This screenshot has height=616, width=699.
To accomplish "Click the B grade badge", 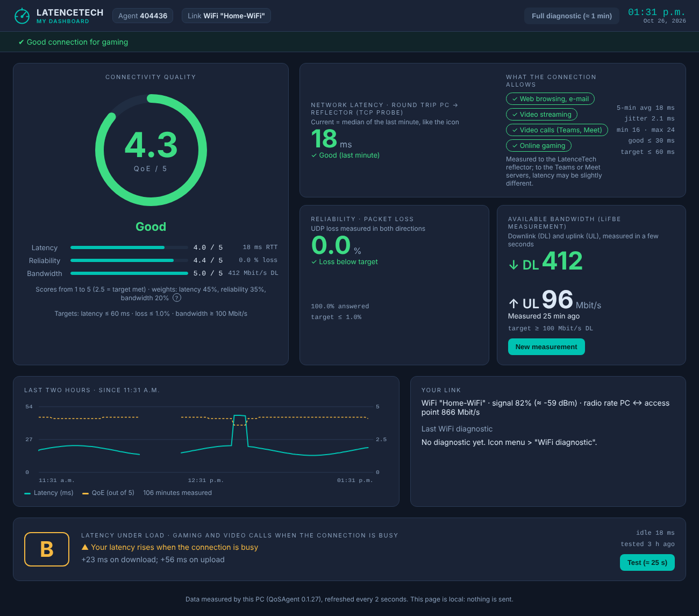I will click(47, 549).
